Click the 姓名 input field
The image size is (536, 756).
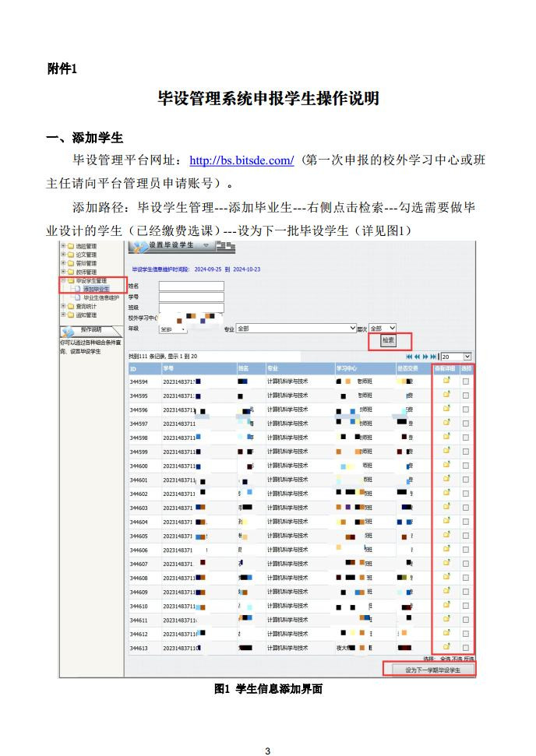click(x=191, y=286)
